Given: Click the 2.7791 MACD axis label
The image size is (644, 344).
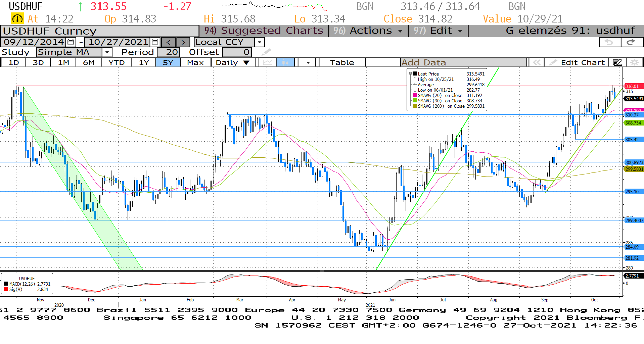Looking at the screenshot, I should 633,276.
